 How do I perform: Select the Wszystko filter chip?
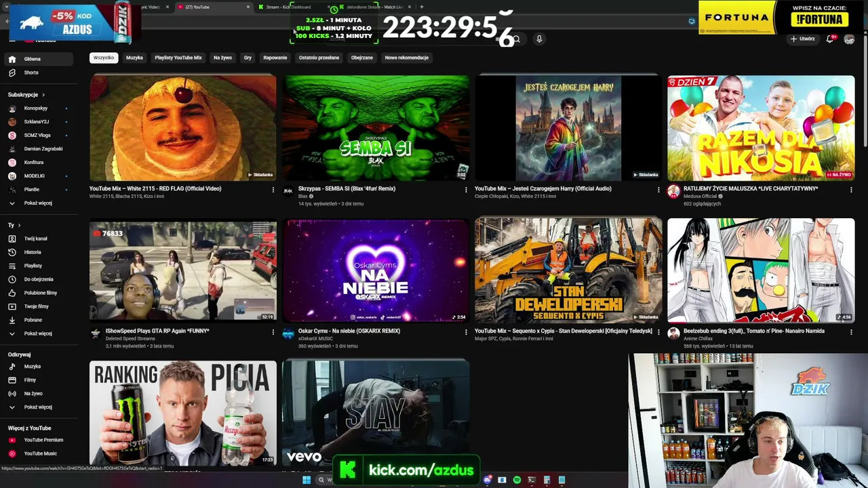pos(104,58)
